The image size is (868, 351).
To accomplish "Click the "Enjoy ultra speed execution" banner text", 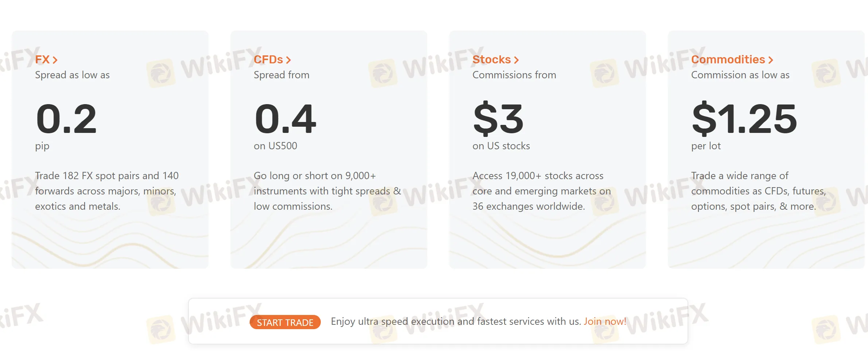I will coord(456,321).
